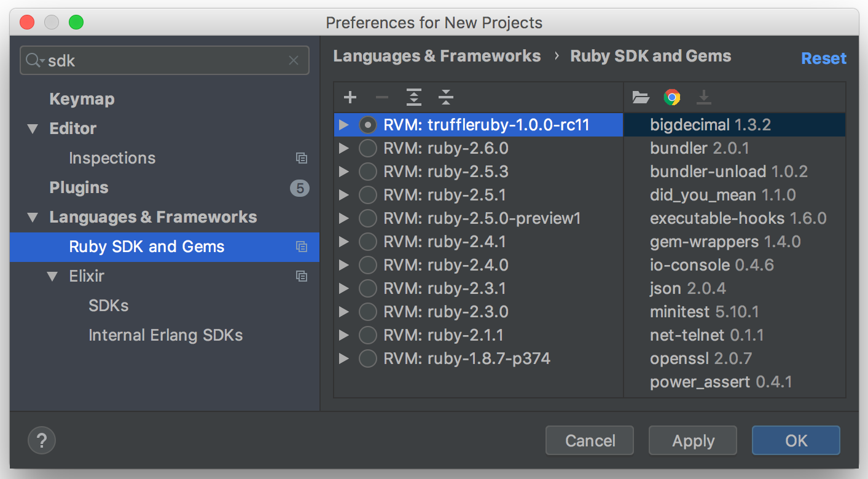Select the ruby-2.3.0 radio button
Viewport: 868px width, 479px height.
coord(367,312)
